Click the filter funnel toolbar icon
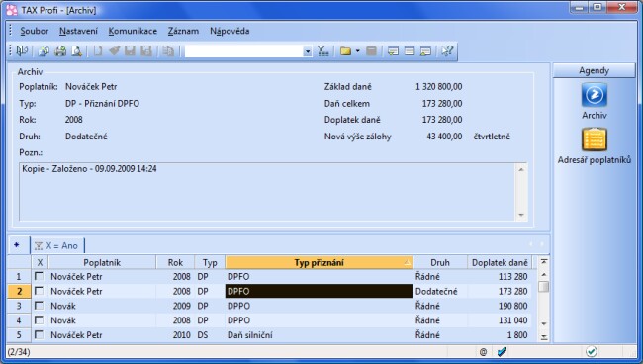Viewport: 643px width, 364px height. point(323,51)
